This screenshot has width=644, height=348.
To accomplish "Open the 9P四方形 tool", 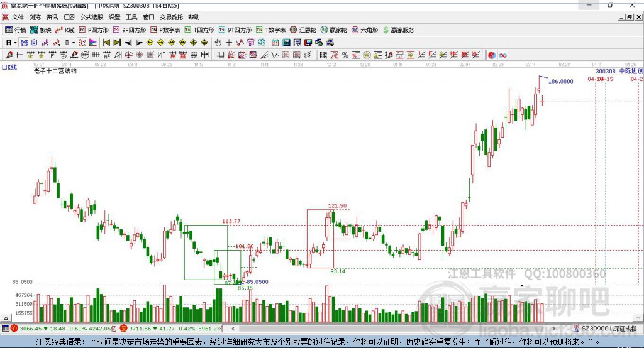I will tap(130, 30).
